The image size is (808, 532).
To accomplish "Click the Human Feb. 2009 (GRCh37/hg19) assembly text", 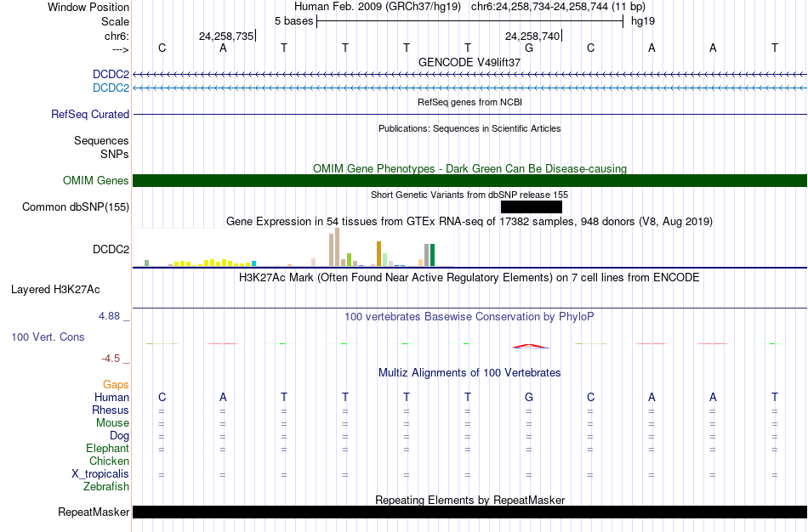I will pos(378,7).
